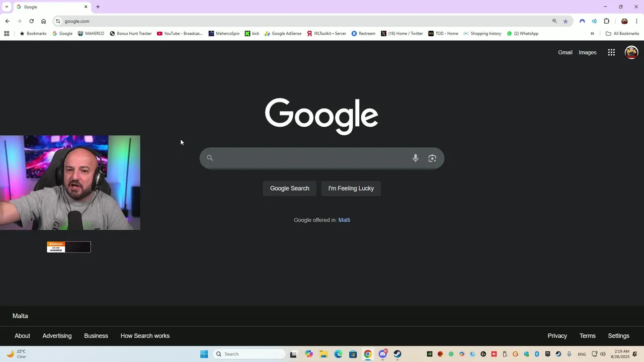
Task: Click the address bar showing google.com
Action: (x=302, y=21)
